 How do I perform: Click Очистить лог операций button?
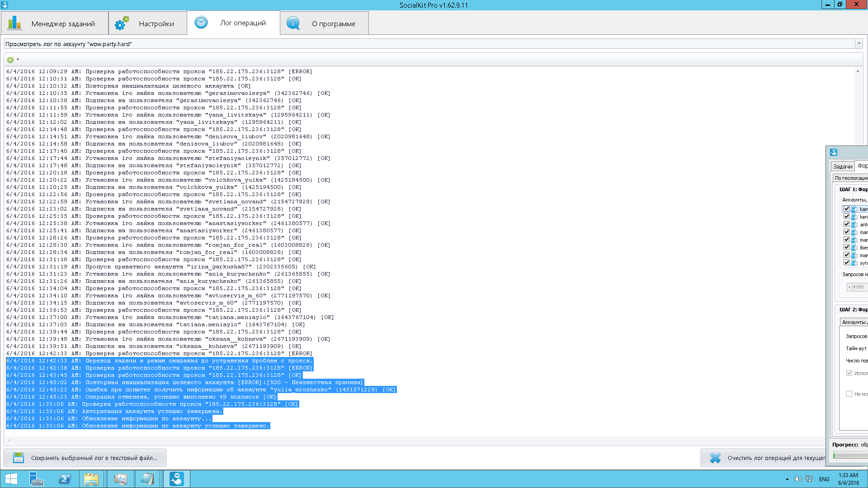point(763,458)
